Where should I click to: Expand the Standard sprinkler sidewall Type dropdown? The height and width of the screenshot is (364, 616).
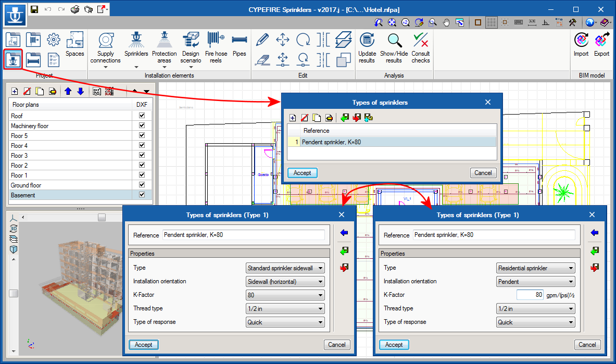(x=285, y=268)
